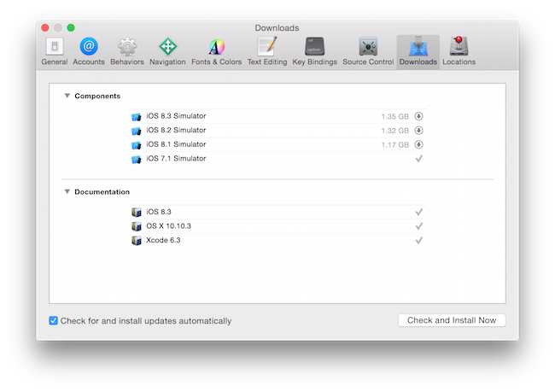
Task: Open the Navigation preferences pane
Action: click(167, 51)
